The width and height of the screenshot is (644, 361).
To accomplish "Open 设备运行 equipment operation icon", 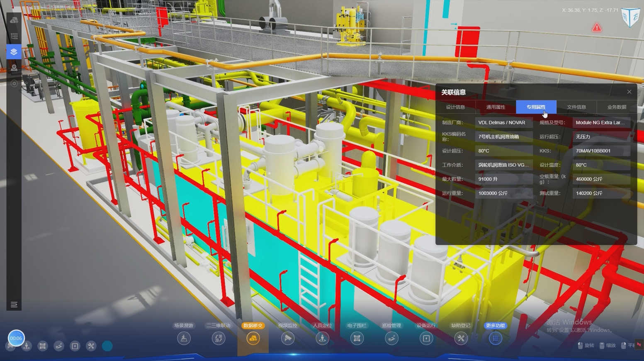I will pos(426,338).
